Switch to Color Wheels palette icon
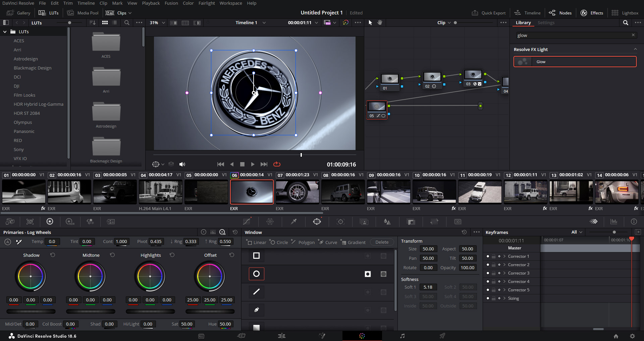The width and height of the screenshot is (644, 341). pos(50,222)
